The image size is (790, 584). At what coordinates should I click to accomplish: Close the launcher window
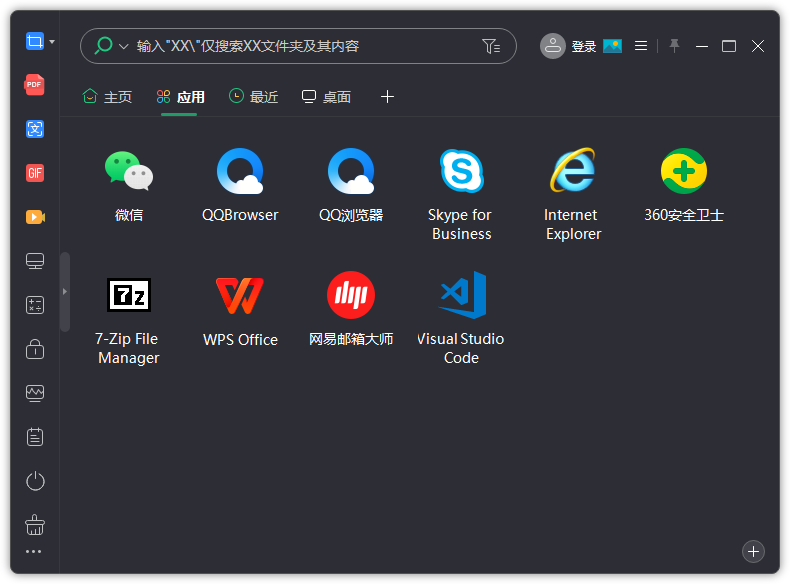click(758, 46)
